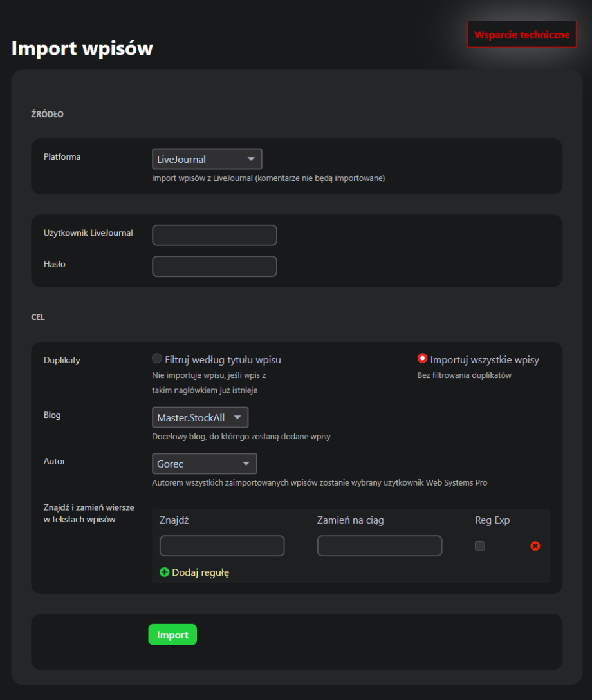Click the Dodaj regułę link text
592x700 pixels.
pos(200,572)
